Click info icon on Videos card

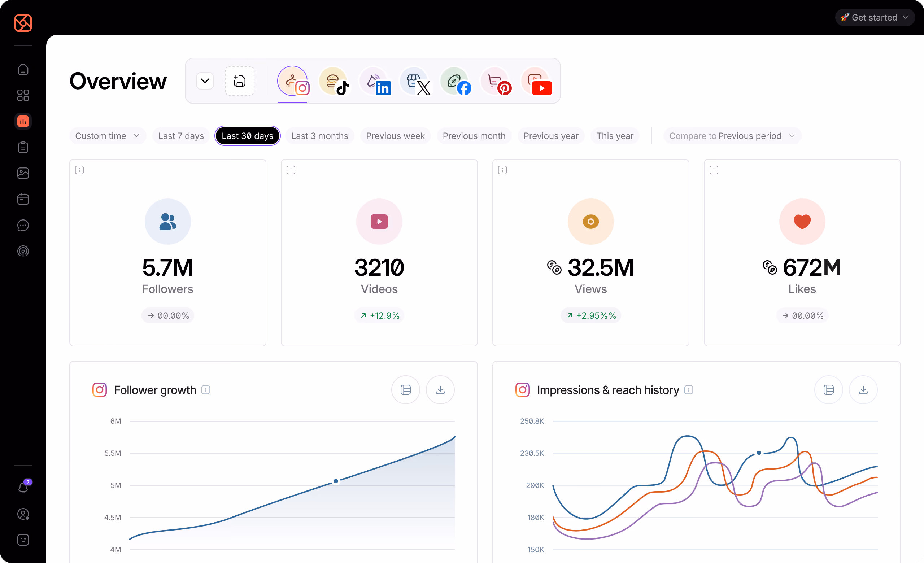click(291, 170)
